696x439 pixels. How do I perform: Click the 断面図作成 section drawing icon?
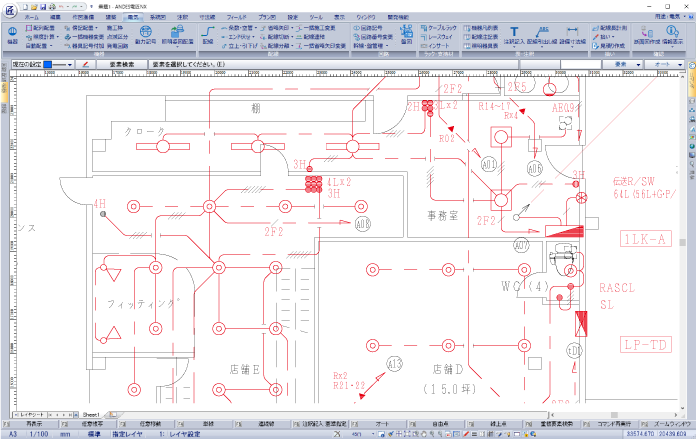click(646, 35)
